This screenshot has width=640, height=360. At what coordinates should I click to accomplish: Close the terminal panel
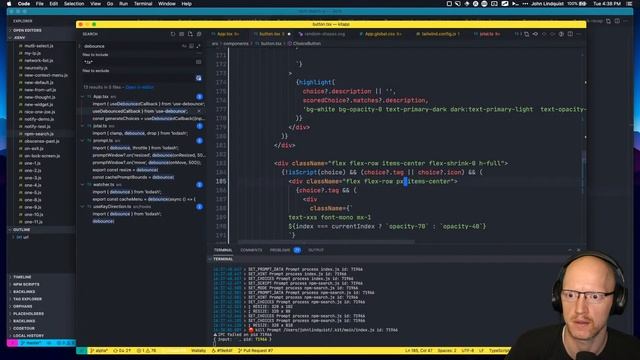578,250
